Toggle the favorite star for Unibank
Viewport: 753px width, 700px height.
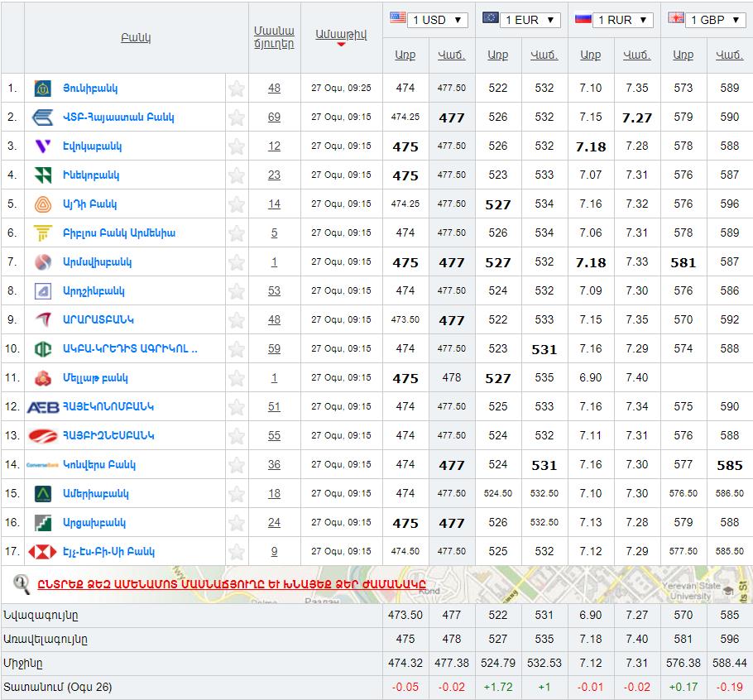(x=237, y=89)
